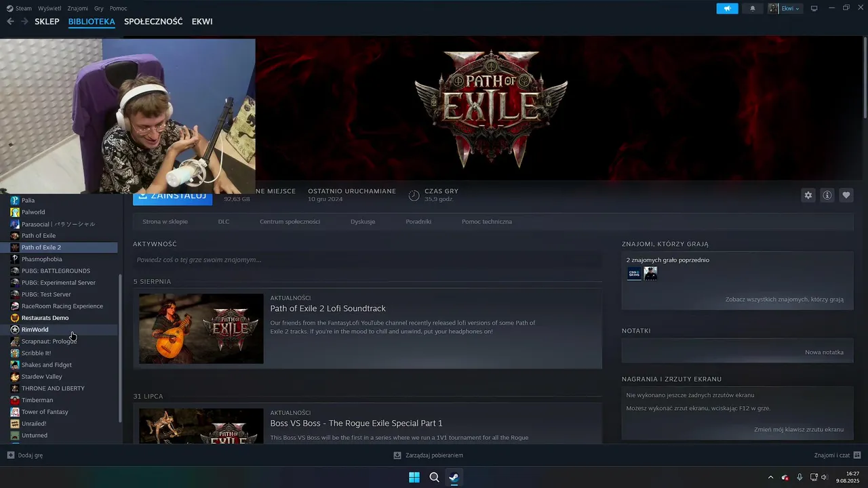Click the forward navigation arrow

(24, 22)
